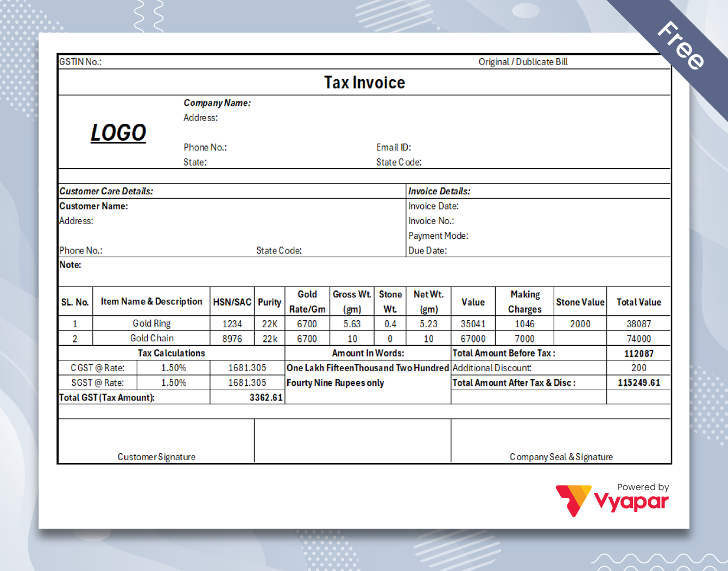Click Company Seal & Signature label
The image size is (728, 571).
[561, 457]
